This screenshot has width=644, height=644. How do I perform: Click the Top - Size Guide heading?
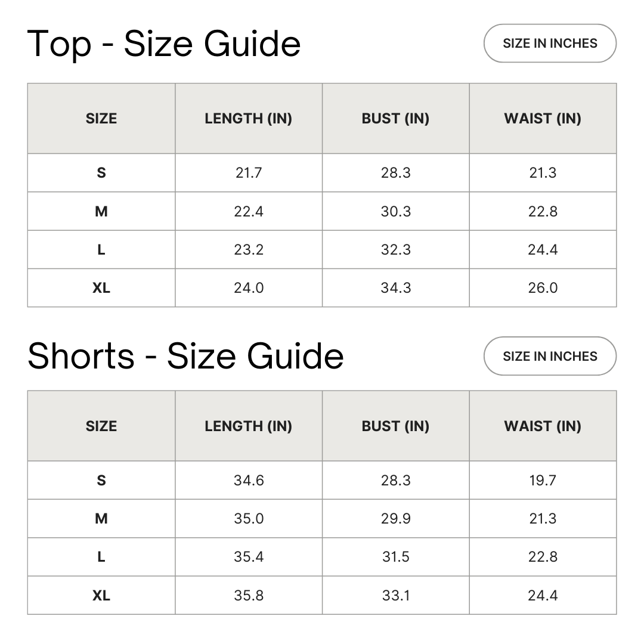pos(164,44)
